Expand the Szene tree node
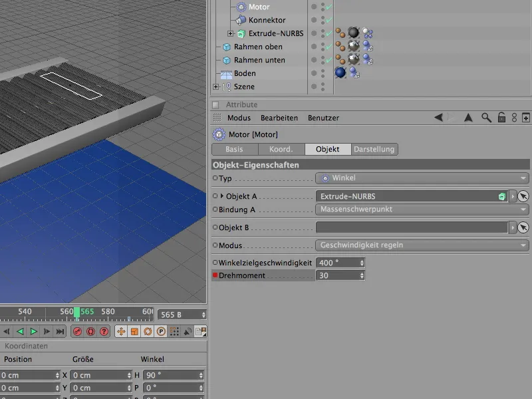532x399 pixels. (215, 86)
